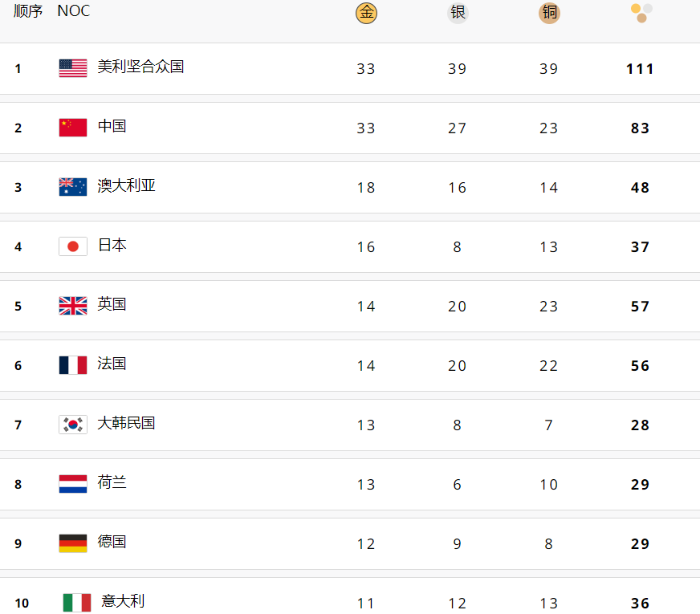
Task: Click the South Korea flag icon
Action: tap(73, 425)
